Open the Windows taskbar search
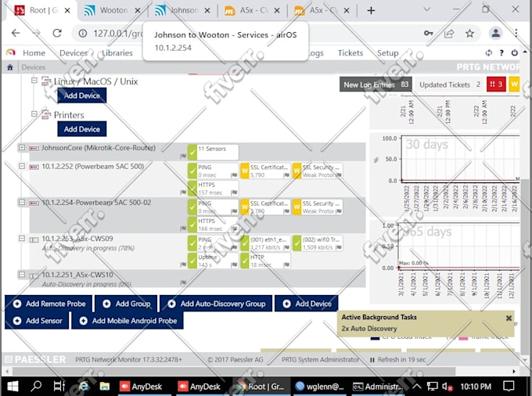532x396 pixels. coord(36,386)
